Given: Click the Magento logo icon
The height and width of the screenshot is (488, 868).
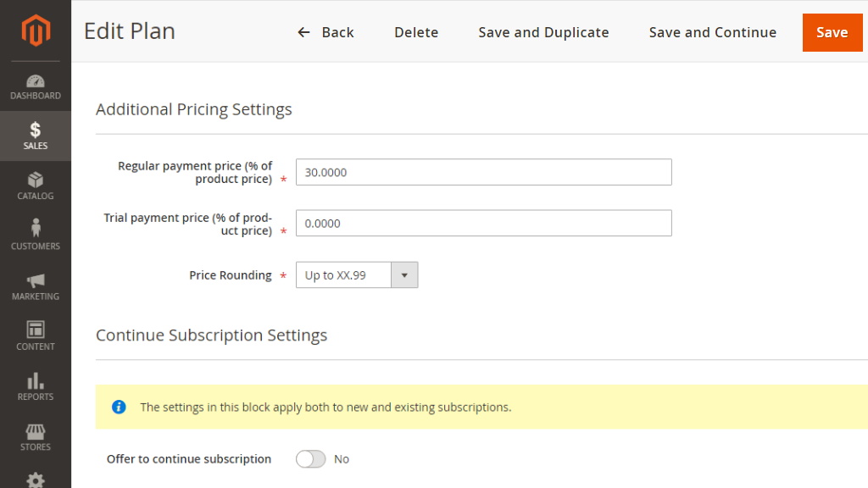Looking at the screenshot, I should coord(36,30).
